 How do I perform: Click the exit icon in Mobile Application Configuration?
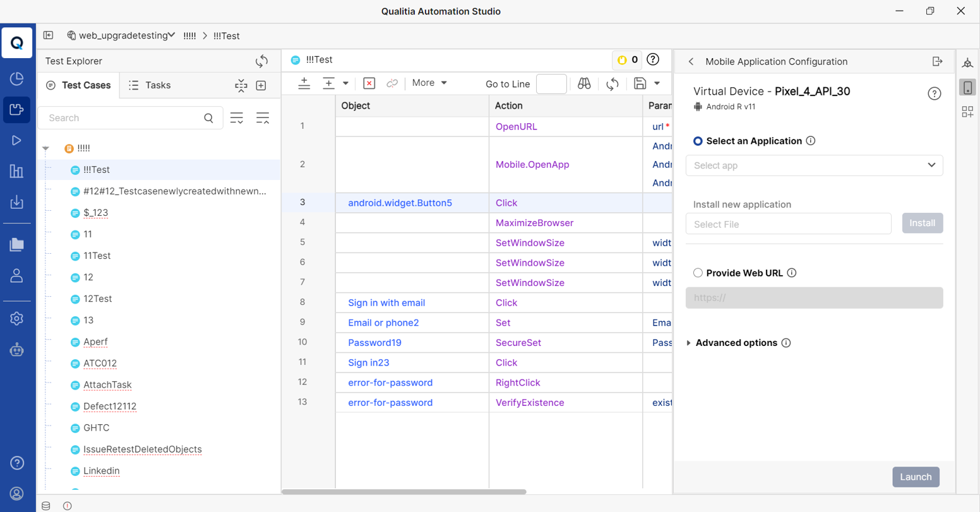coord(938,61)
